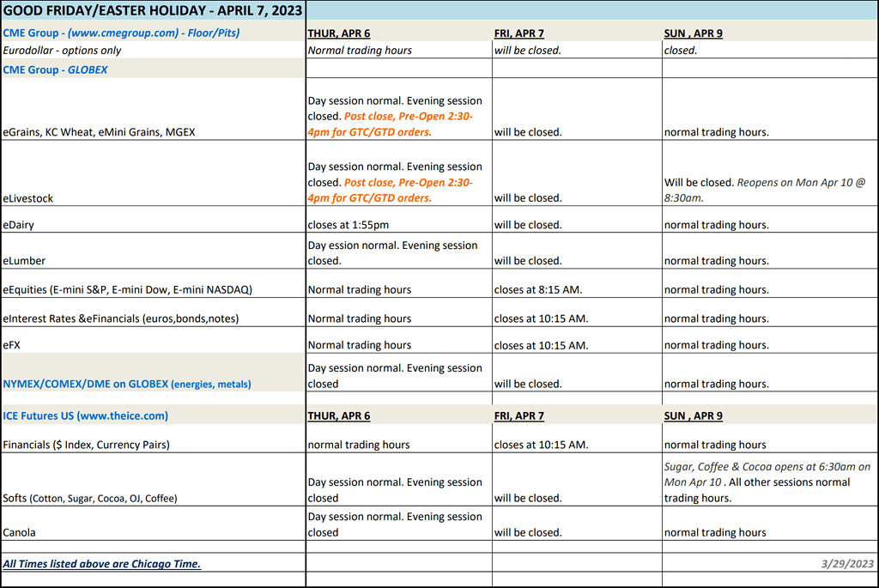Viewport: 879px width, 588px height.
Task: Select the THUR, APR 6 column header
Action: tap(338, 33)
